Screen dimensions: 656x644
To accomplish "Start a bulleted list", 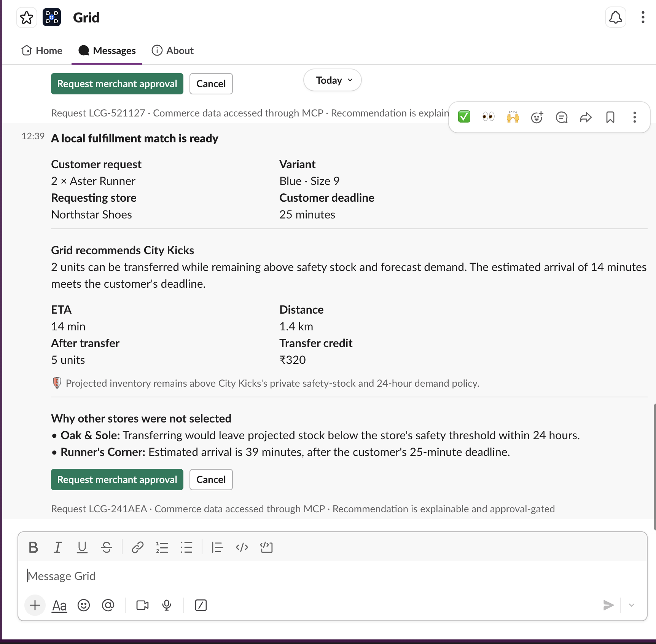I will pos(186,547).
